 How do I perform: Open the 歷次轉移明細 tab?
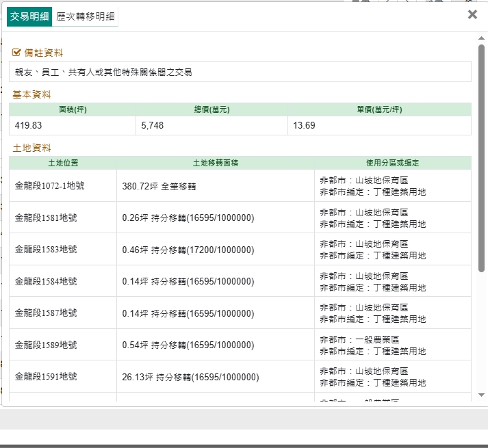86,16
